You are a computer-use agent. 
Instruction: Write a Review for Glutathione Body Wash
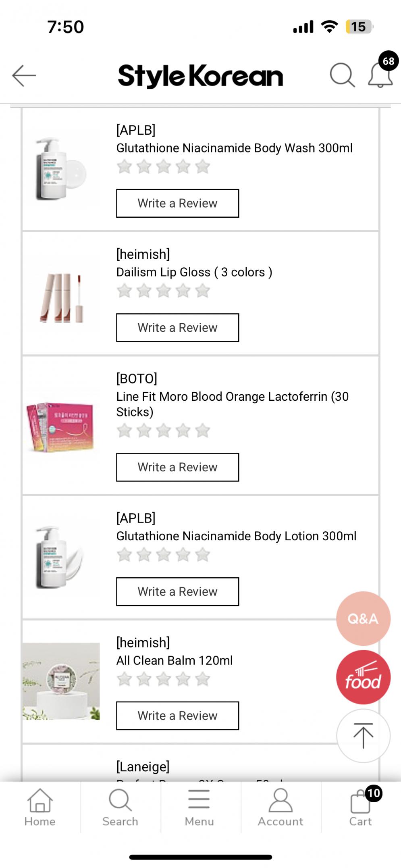(x=177, y=203)
